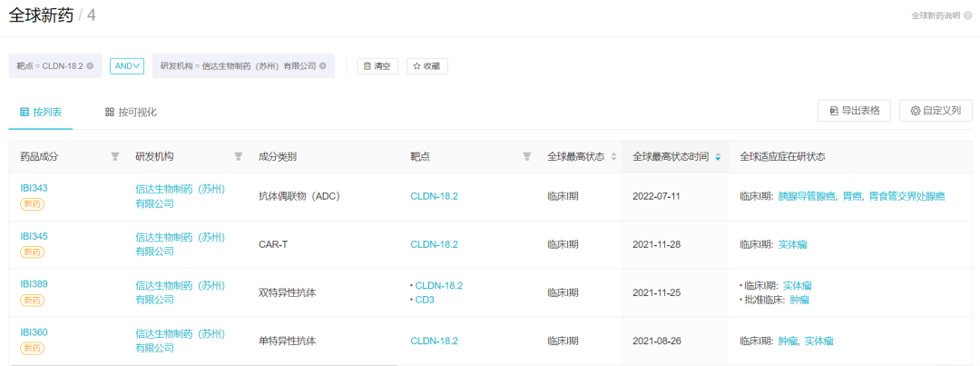Remove the CLDN-18.2 target filter chip

[90, 66]
